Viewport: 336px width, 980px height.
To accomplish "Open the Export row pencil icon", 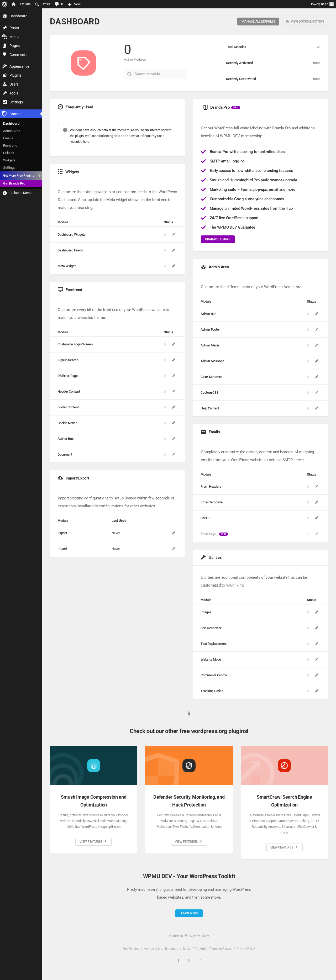I will click(174, 533).
